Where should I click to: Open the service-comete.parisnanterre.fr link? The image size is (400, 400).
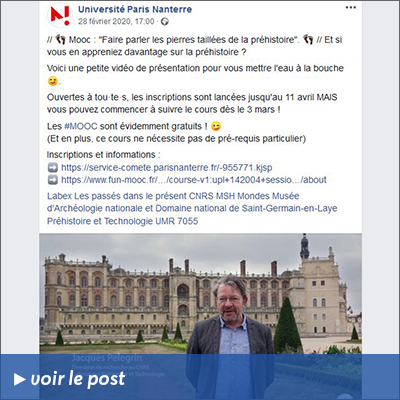tap(167, 167)
